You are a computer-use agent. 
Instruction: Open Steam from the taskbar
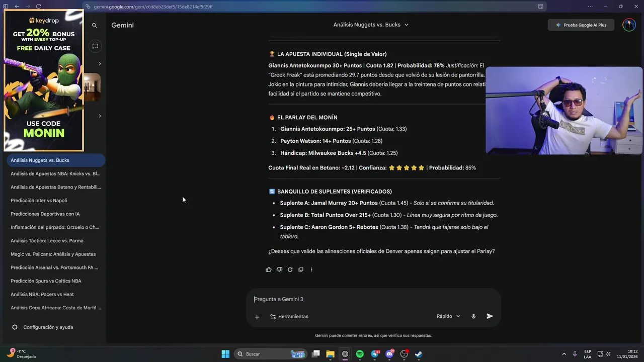click(419, 354)
